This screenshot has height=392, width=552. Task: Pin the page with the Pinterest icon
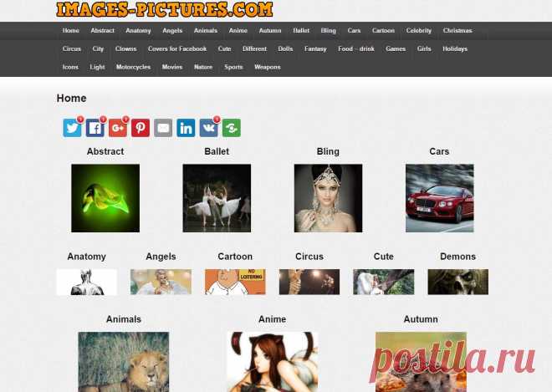click(x=141, y=127)
